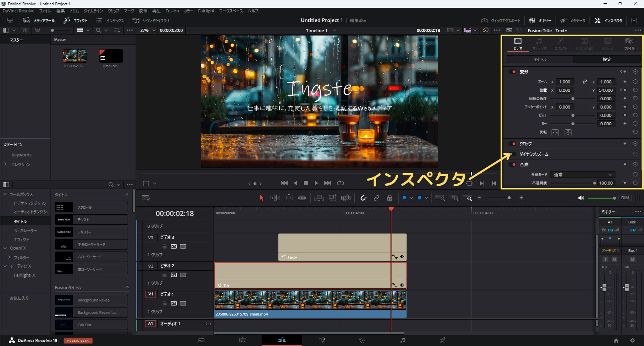Screen dimensions: 644x346
Task: Switch to the 設定 tab in the inspector
Action: click(607, 59)
